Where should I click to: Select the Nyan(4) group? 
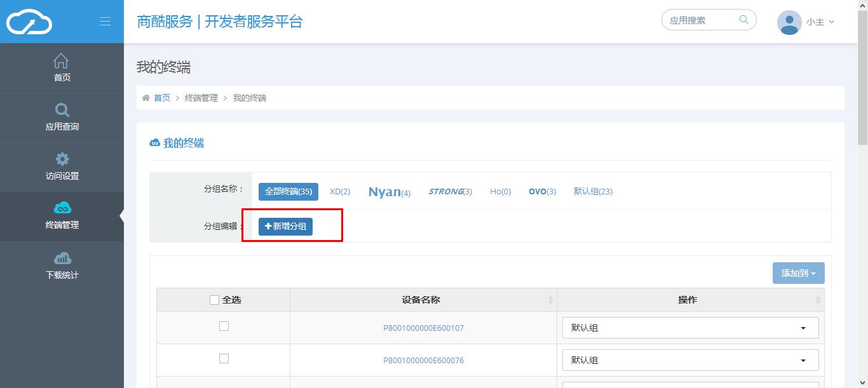pos(390,192)
